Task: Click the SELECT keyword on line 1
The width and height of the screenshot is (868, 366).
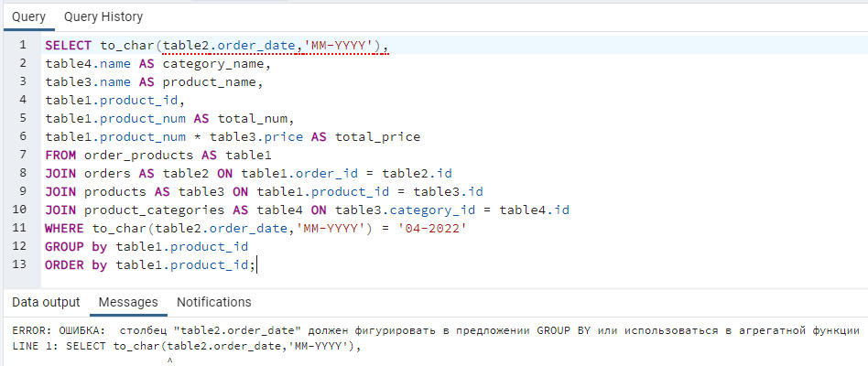Action: 69,46
